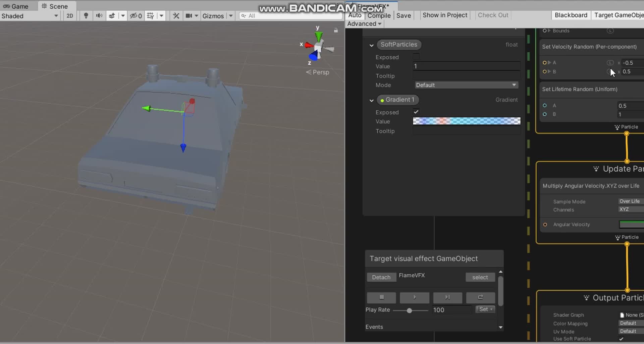Click the Step frame button in VFX control
The width and height of the screenshot is (644, 344).
coord(447,297)
